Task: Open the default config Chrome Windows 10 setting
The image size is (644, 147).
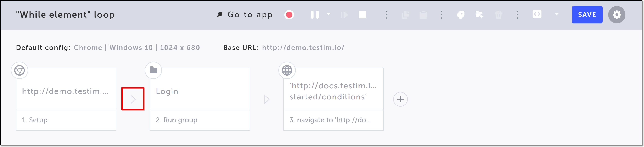Action: (x=136, y=48)
